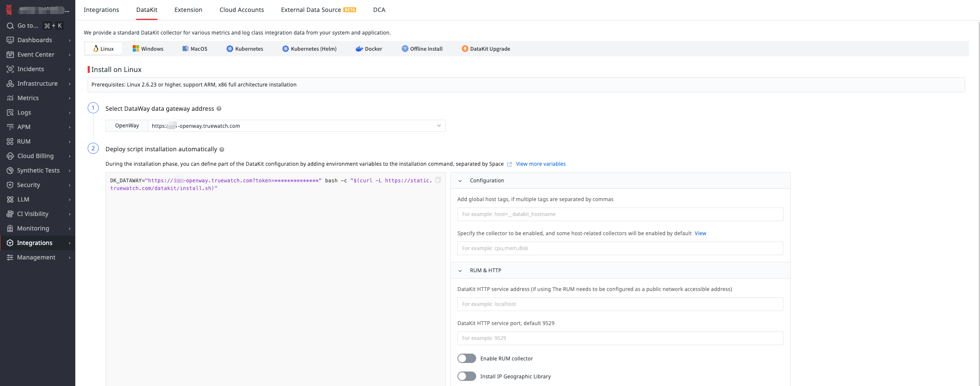Toggle Install IP Geographic Library switch

coord(466,376)
